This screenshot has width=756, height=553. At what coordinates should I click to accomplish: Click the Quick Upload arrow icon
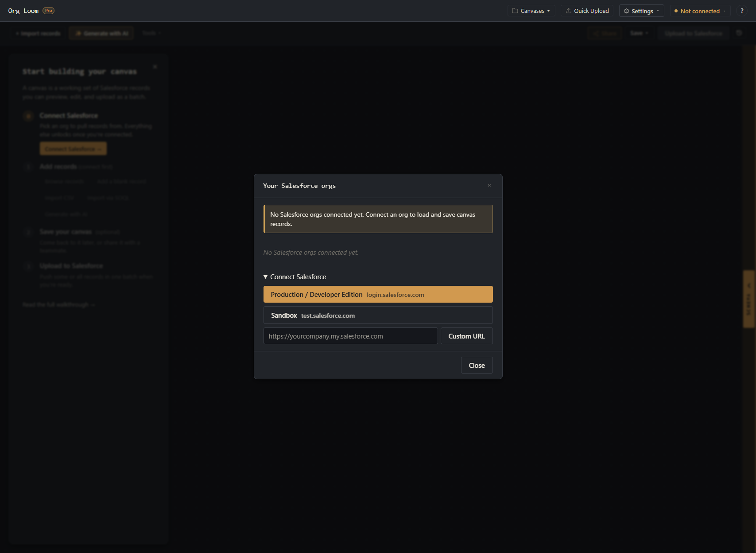[x=568, y=11]
